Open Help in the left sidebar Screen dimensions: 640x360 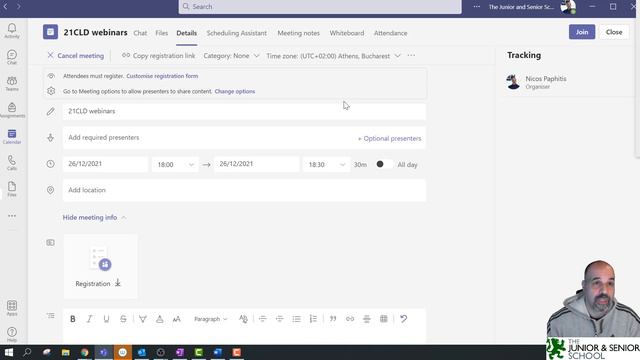12,334
